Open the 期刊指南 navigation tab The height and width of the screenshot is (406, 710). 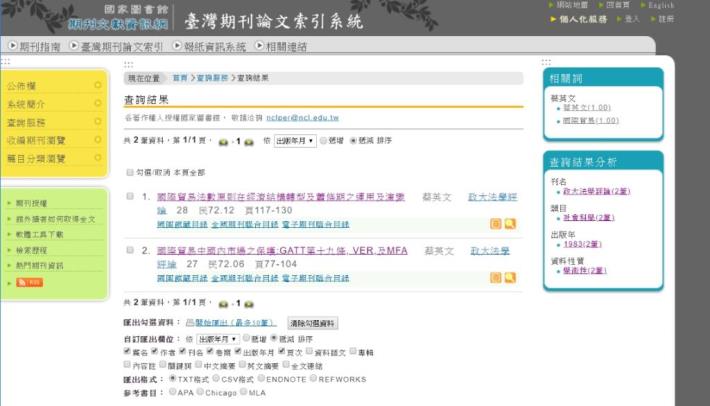38,46
